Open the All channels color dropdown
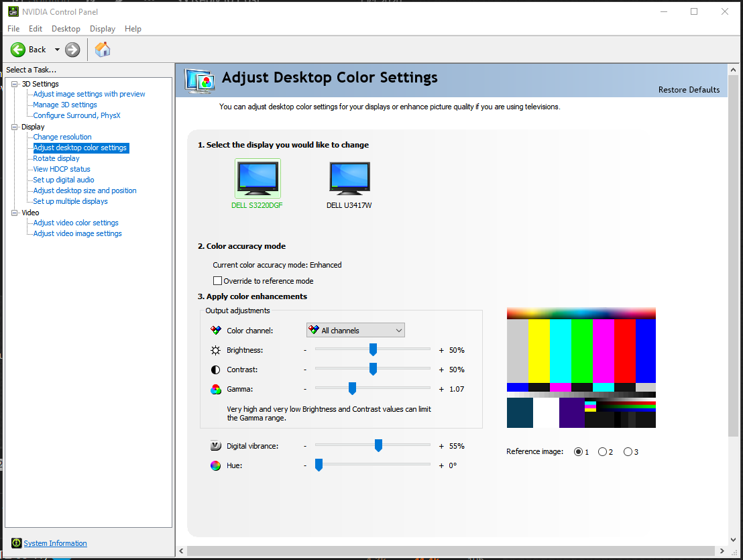 pos(356,330)
